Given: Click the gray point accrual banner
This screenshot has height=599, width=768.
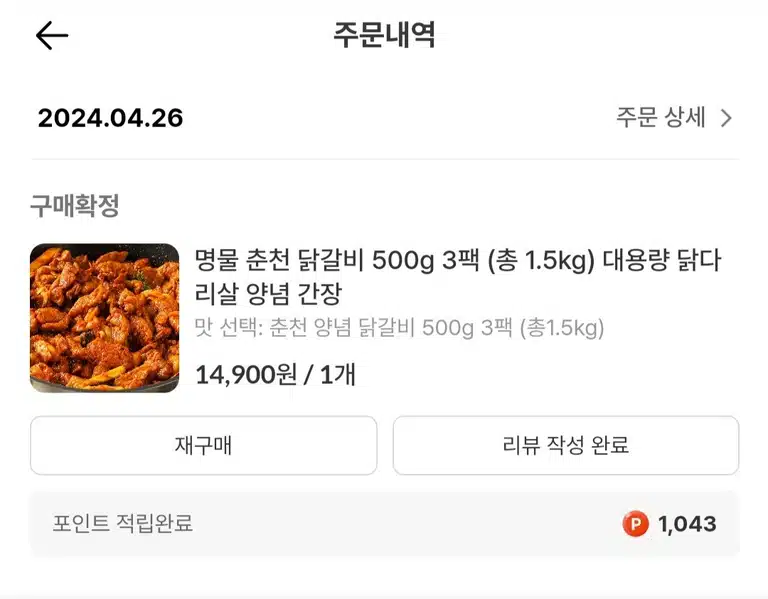Looking at the screenshot, I should pyautogui.click(x=384, y=524).
